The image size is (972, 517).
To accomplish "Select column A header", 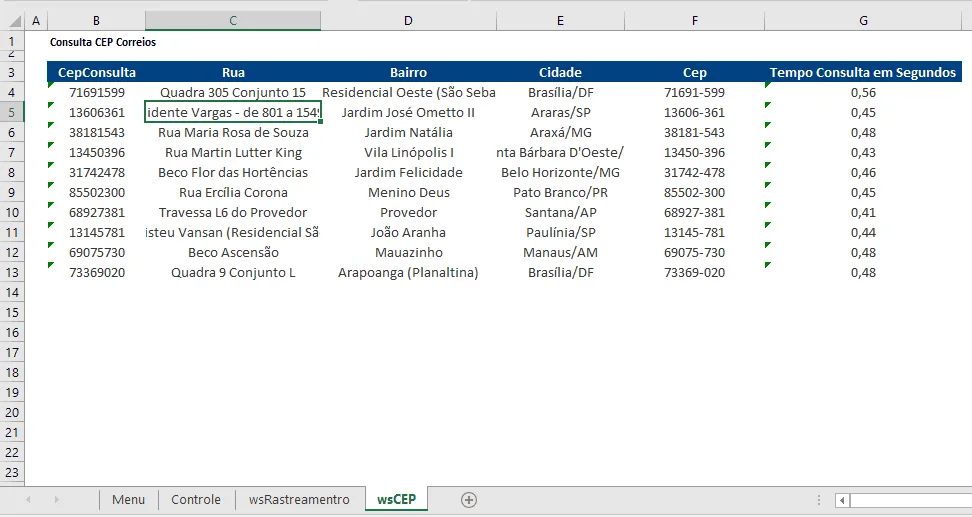I will coord(36,21).
